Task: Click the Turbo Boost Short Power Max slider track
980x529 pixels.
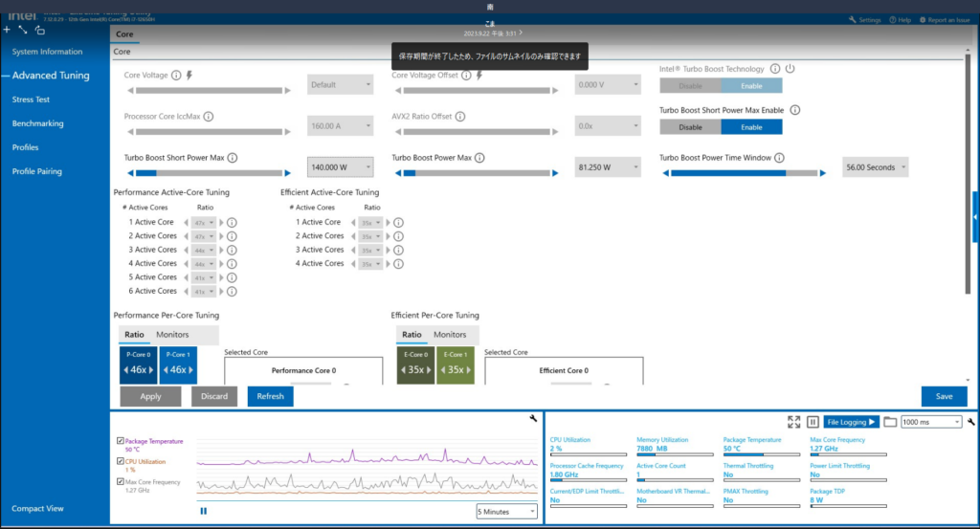Action: pos(209,173)
